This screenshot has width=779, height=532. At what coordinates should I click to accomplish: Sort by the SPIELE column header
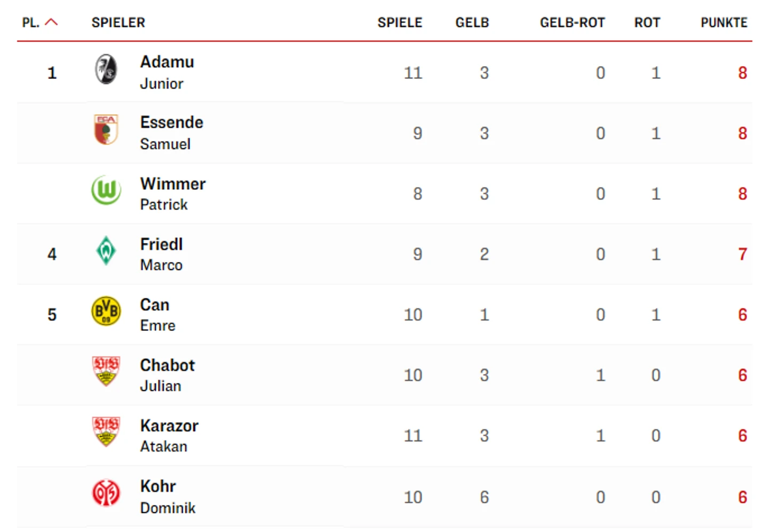click(x=400, y=22)
